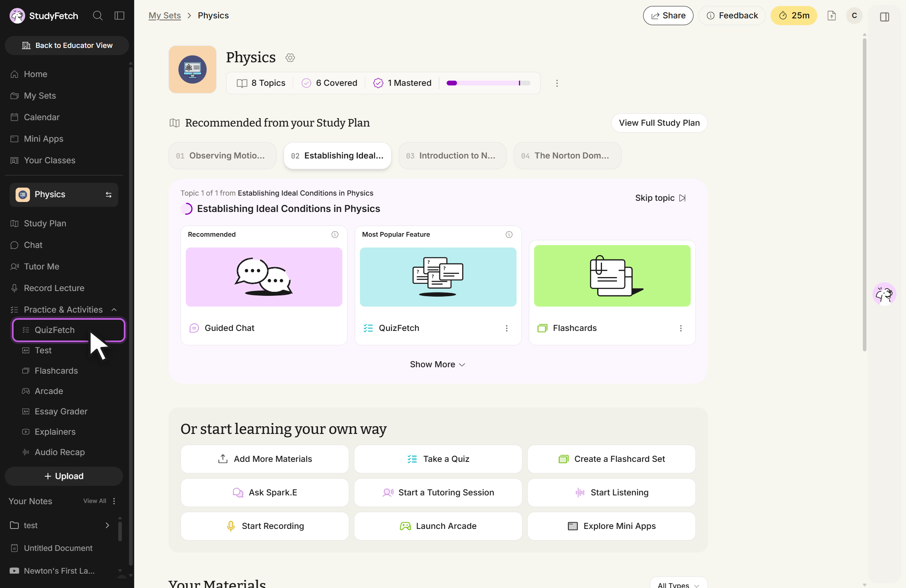906x588 pixels.
Task: Select tab 03 Introduction to N...
Action: (x=453, y=156)
